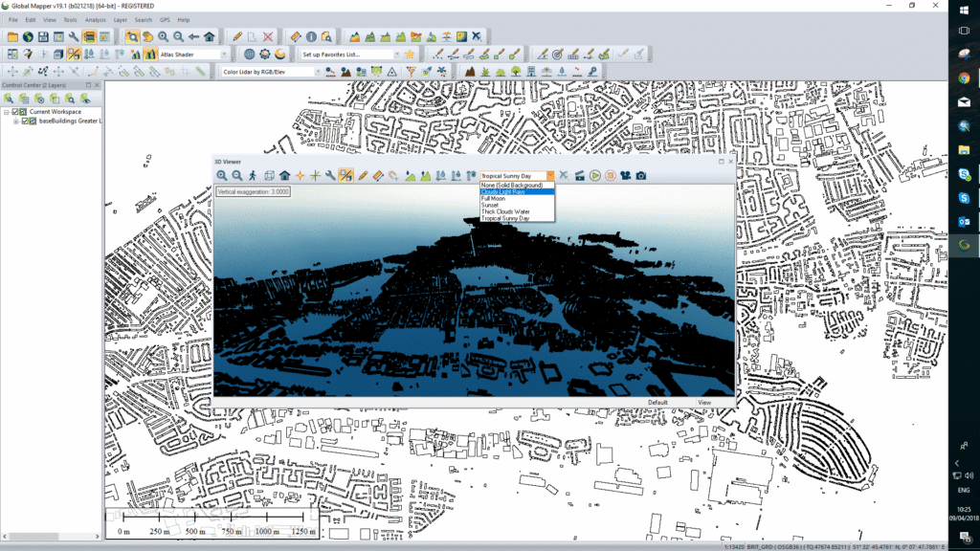Open the Color Lidar by RGB/Elev dropdown

tap(318, 72)
